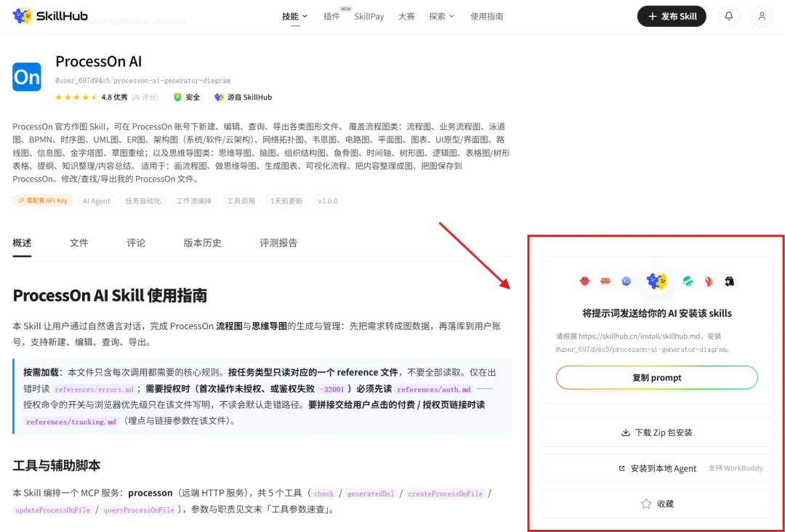Viewport: 785px width, 532px height.
Task: Click the 任务自动化 tag
Action: [x=143, y=201]
